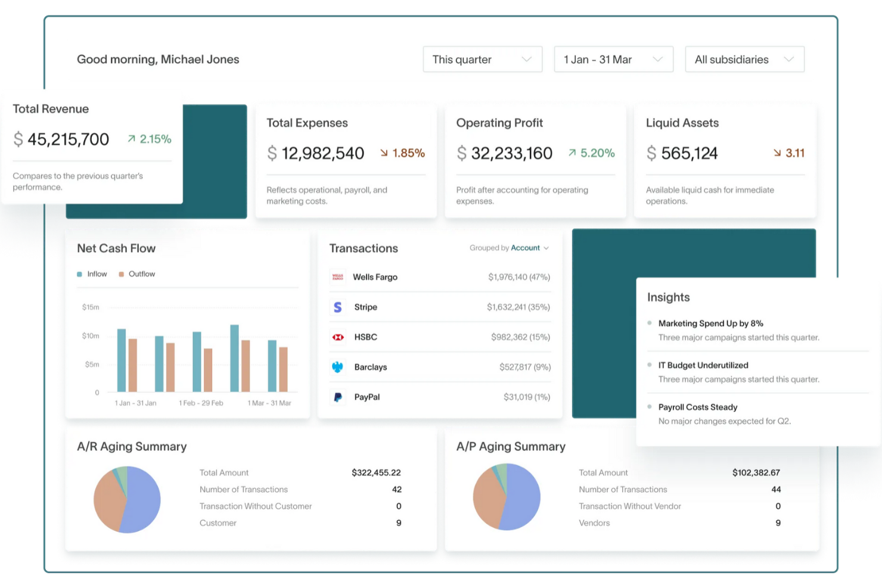Click the green upward trend arrow beside 2.15%
This screenshot has width=882, height=588.
(131, 139)
